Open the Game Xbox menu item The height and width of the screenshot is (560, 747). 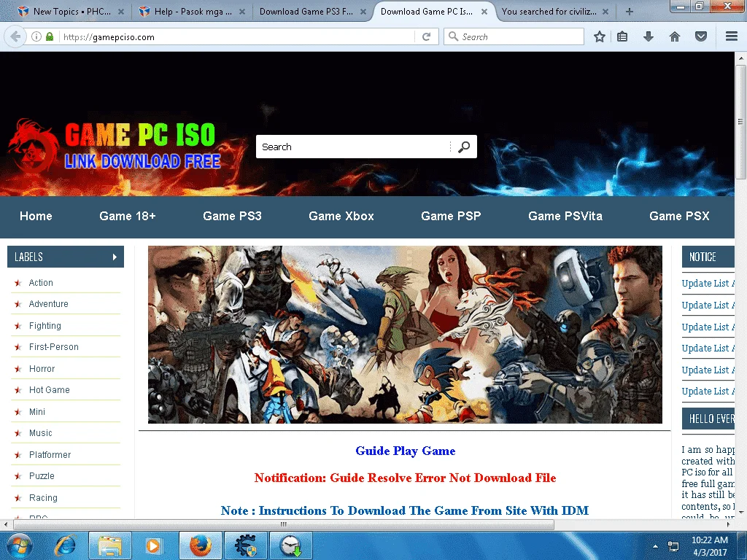coord(341,216)
